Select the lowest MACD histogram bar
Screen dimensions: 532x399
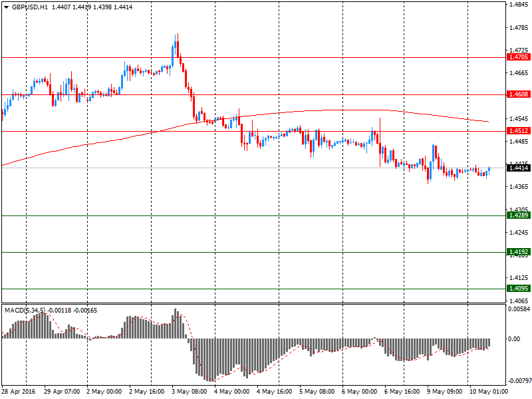coord(212,360)
